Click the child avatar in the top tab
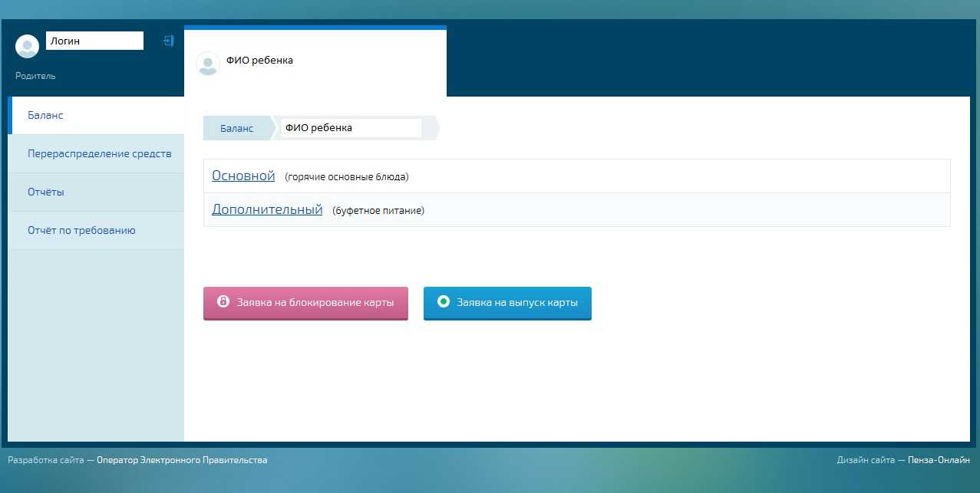 tap(207, 63)
